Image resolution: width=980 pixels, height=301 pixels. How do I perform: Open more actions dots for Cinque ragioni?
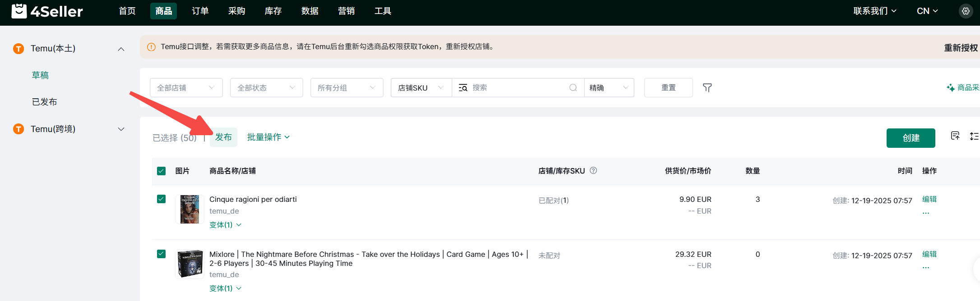click(x=926, y=213)
